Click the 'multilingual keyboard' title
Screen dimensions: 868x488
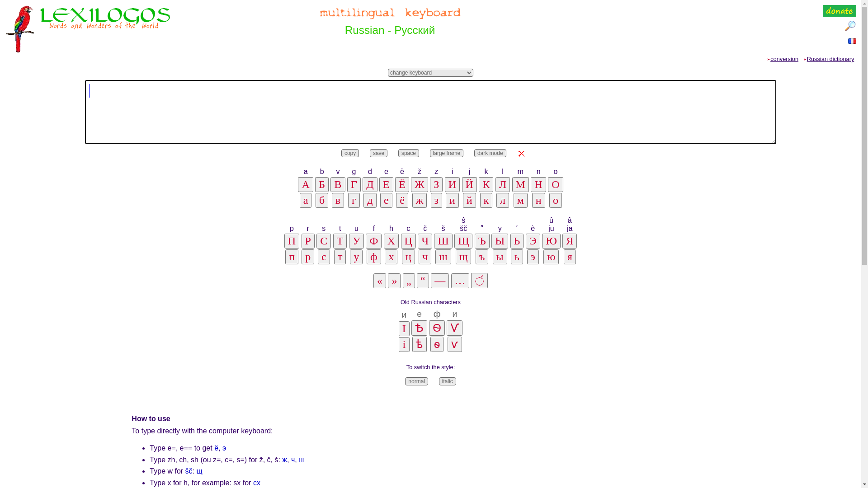[390, 13]
